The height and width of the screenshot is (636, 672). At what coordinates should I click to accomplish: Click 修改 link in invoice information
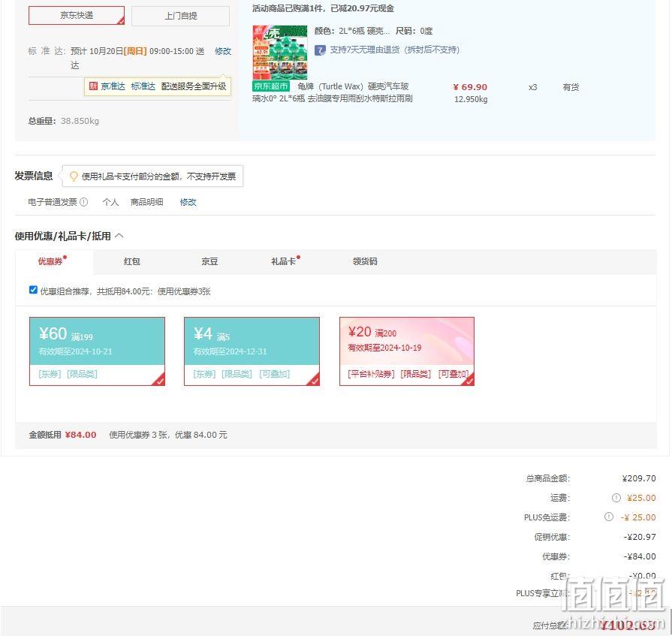(188, 202)
